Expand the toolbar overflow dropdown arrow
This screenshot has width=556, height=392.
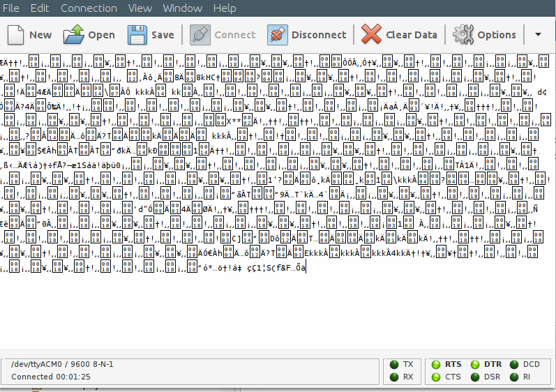click(x=537, y=34)
